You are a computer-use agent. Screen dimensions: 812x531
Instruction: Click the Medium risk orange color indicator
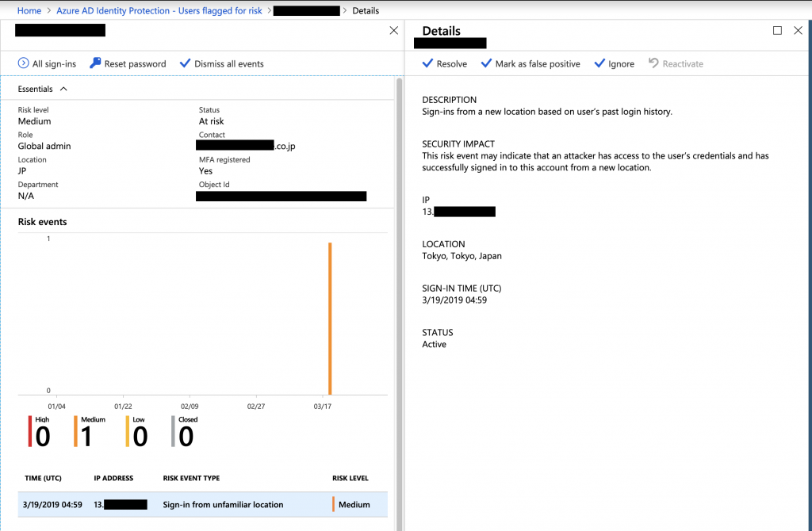75,431
